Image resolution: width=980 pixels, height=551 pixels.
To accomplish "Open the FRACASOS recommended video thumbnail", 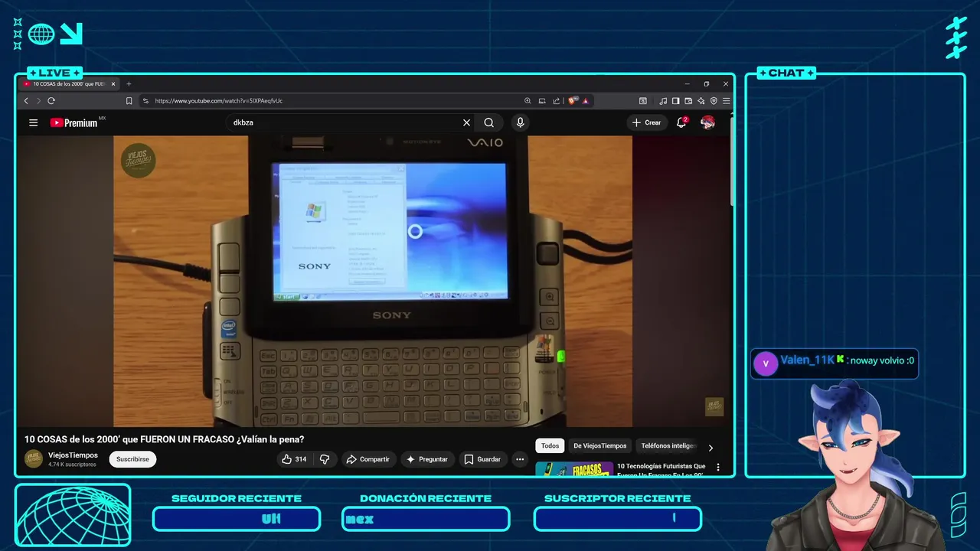I will click(x=574, y=468).
